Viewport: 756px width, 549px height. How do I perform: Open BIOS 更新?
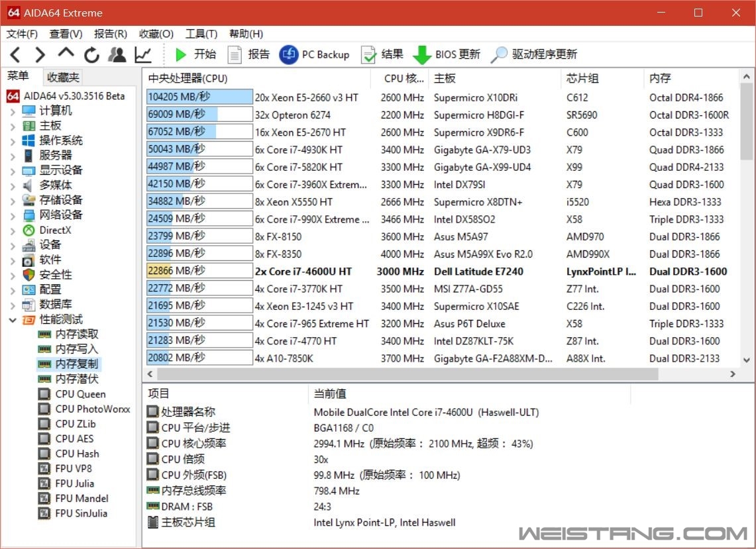pos(447,54)
